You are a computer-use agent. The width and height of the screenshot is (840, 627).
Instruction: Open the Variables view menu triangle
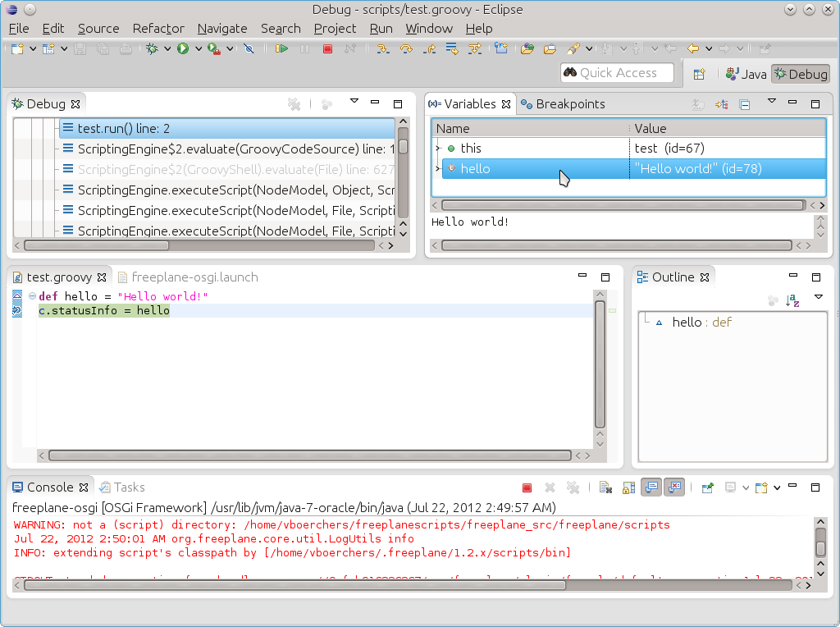point(771,102)
